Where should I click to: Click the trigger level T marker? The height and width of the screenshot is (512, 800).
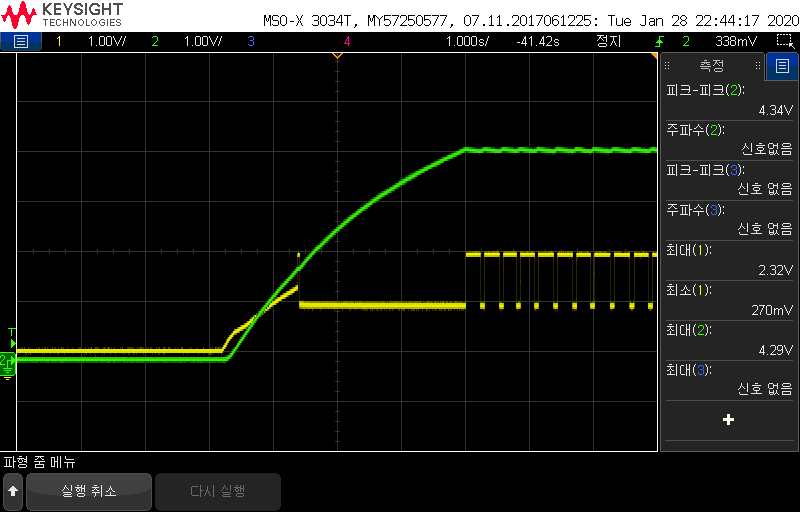coord(12,338)
